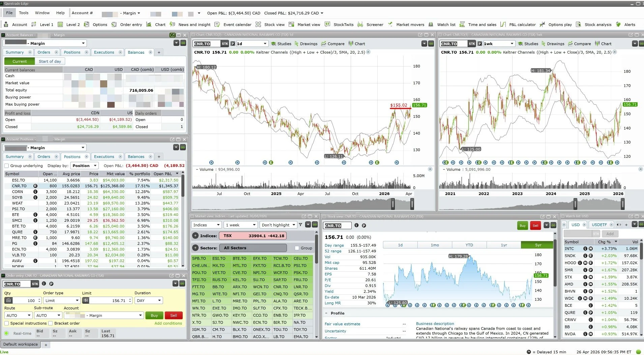Add a new workspace tab

pyautogui.click(x=46, y=345)
